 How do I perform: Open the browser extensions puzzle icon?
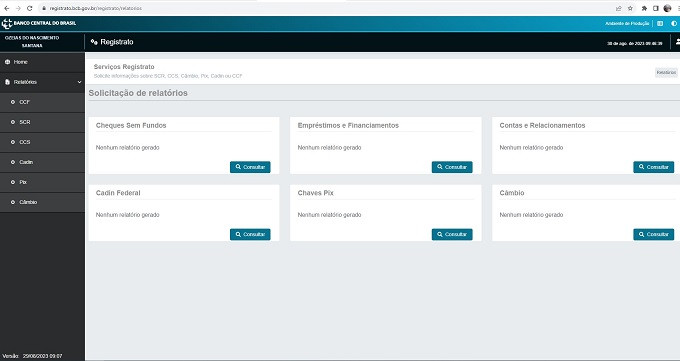(x=644, y=8)
